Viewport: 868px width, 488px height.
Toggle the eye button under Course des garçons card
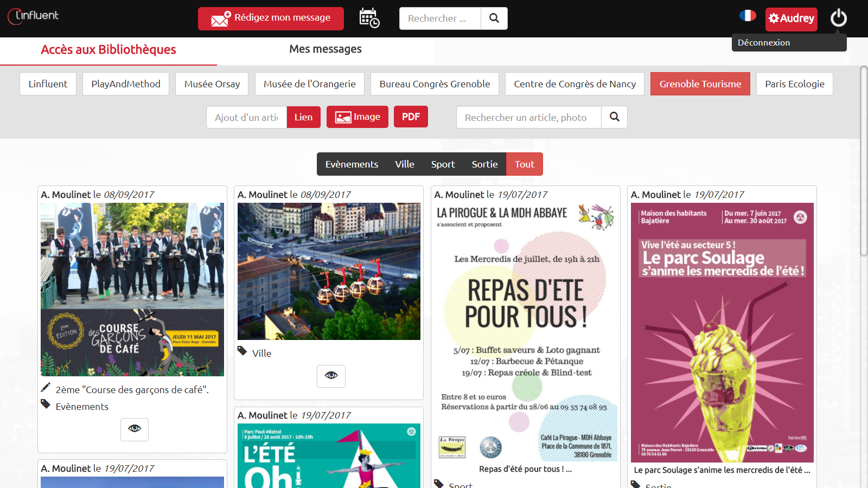135,429
